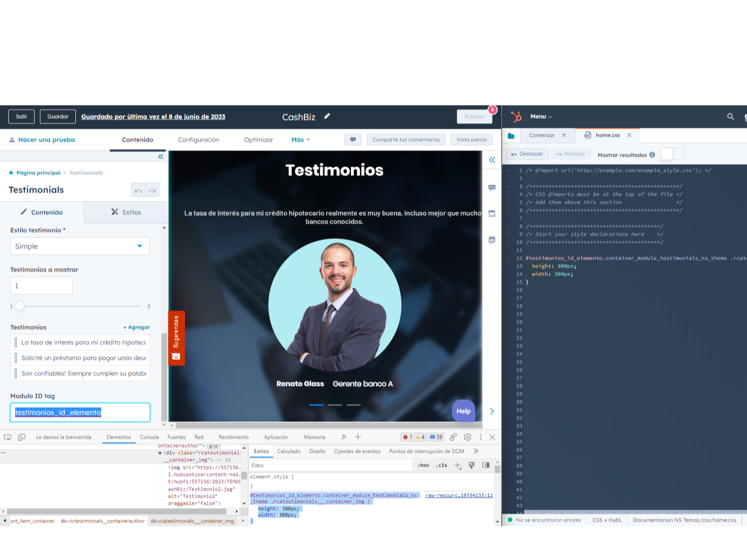Switch to the Estilos tab
The width and height of the screenshot is (747, 560).
(x=126, y=212)
